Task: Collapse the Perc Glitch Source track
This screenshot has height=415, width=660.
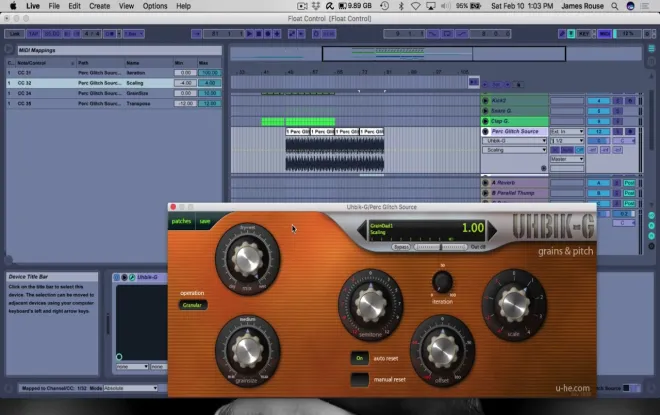Action: [x=485, y=131]
